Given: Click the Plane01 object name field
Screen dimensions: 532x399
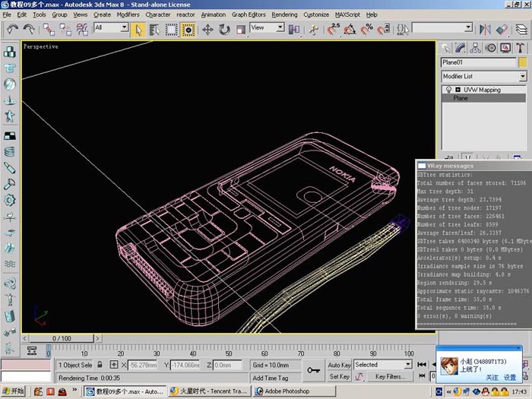Looking at the screenshot, I should click(478, 62).
